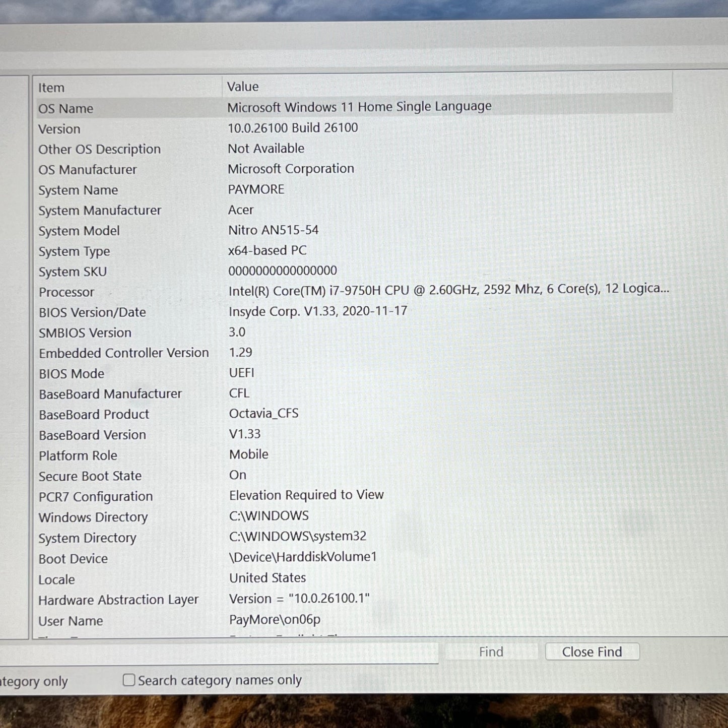Focus the Find what input field
The width and height of the screenshot is (728, 728).
[x=219, y=653]
